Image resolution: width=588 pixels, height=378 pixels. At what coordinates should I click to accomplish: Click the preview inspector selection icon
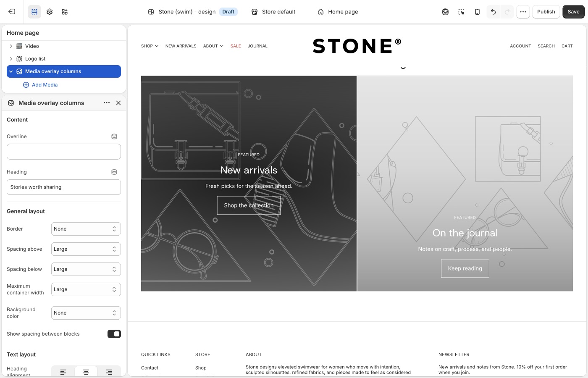coord(461,12)
